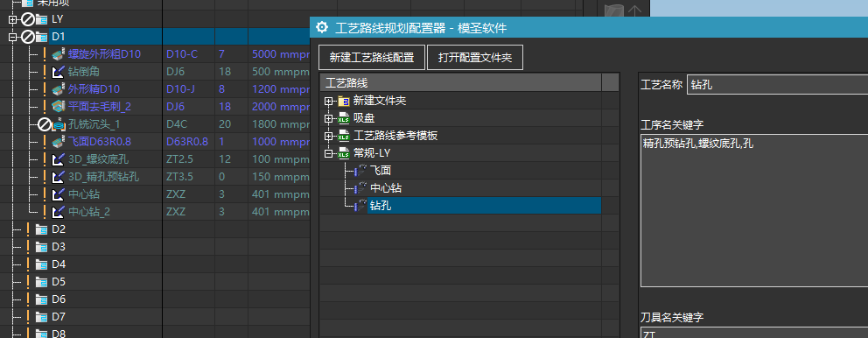
Task: Click the 吸盘 XLS file icon
Action: [x=344, y=118]
